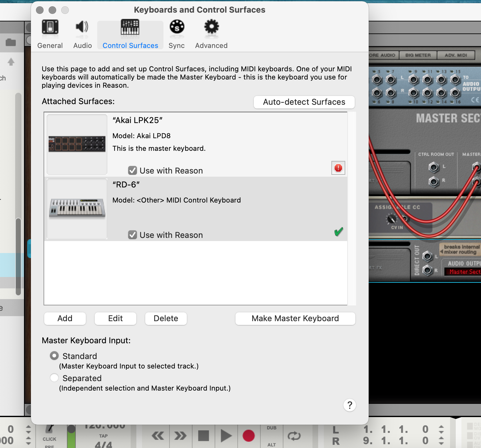
Task: Open the help question mark button
Action: point(350,405)
